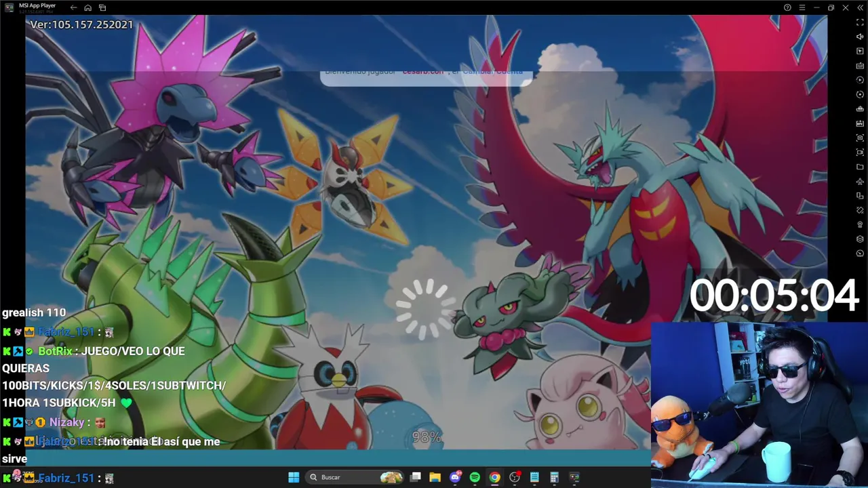Open the Windows Start menu
Screen dimensions: 868x488
pos(294,477)
